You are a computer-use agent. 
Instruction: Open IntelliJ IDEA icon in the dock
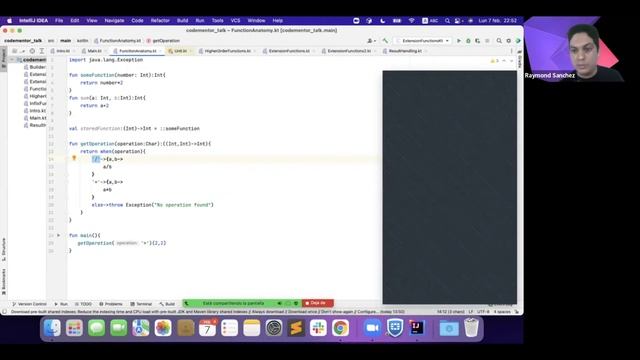(416, 328)
